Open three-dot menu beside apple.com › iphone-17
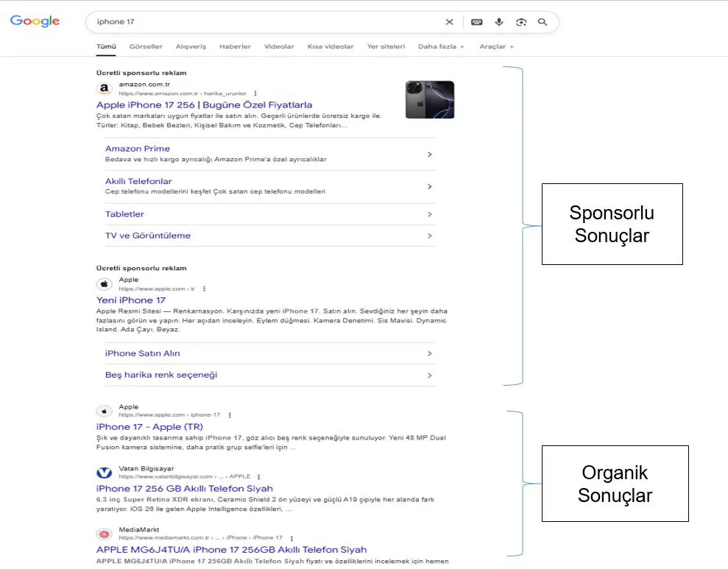 point(230,415)
